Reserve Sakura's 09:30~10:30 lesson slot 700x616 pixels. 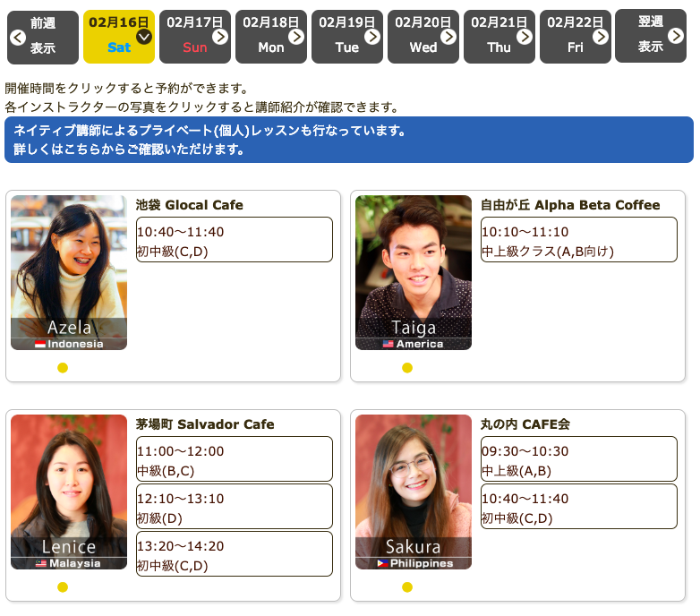click(x=579, y=459)
